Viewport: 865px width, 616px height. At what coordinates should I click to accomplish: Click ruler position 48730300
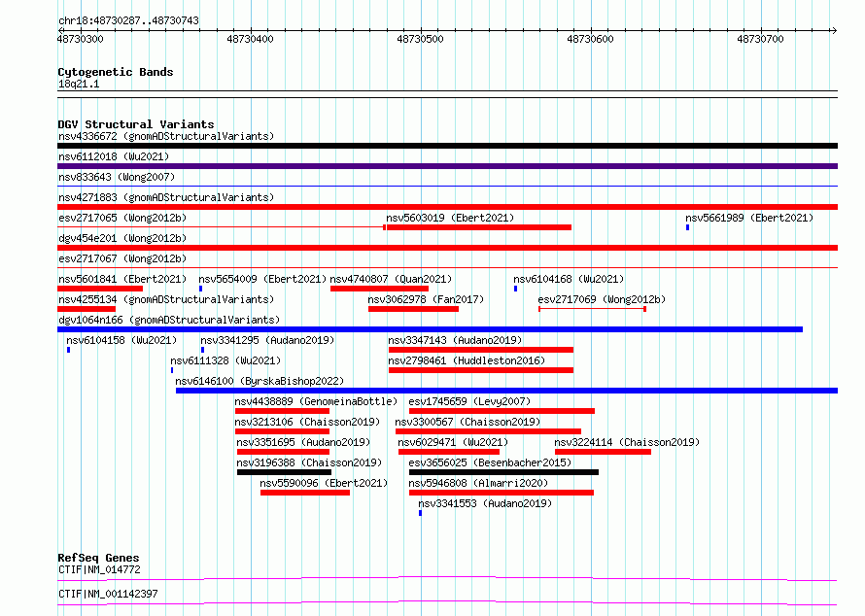tap(80, 39)
